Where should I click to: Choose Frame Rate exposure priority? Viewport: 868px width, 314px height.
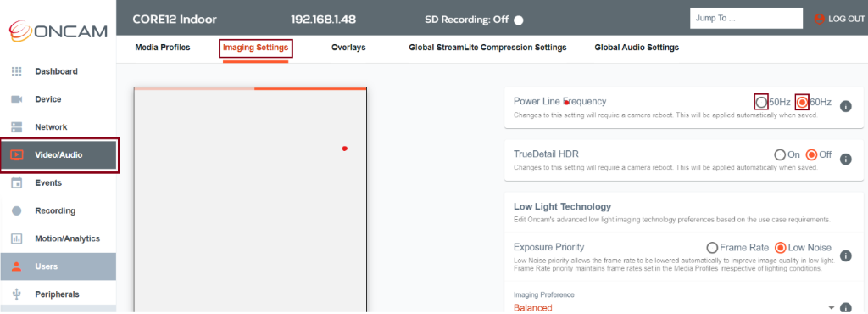712,247
